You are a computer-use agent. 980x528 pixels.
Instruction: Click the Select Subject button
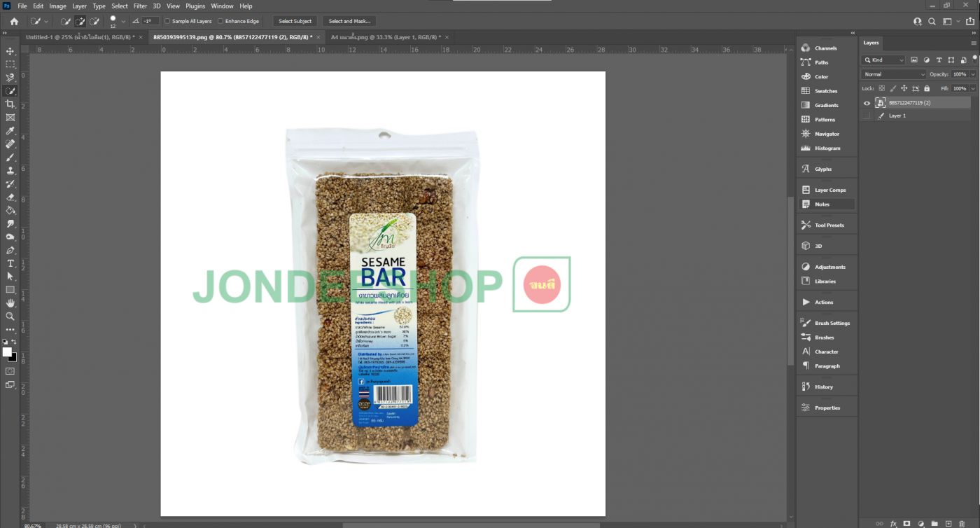(295, 21)
